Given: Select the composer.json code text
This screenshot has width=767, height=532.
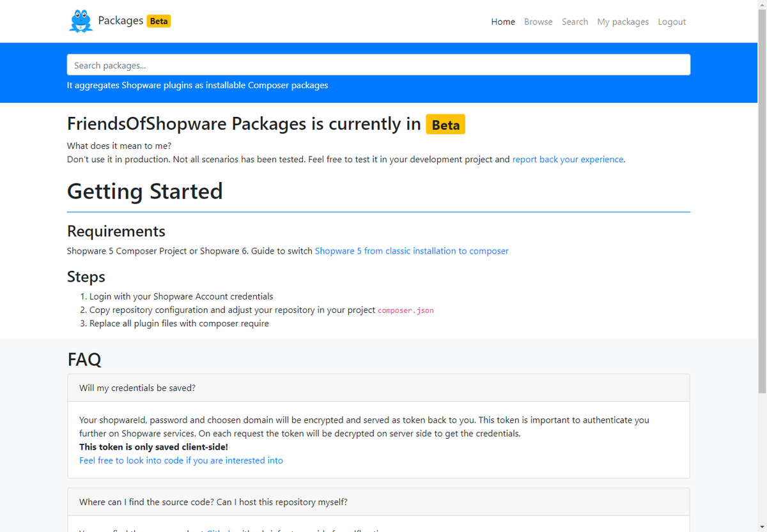Looking at the screenshot, I should (406, 310).
